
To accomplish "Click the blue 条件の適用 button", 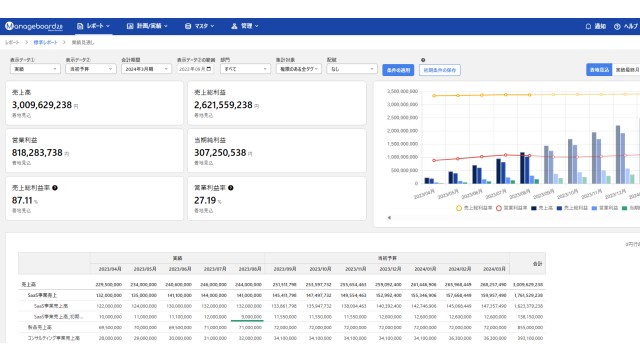I will pos(398,70).
